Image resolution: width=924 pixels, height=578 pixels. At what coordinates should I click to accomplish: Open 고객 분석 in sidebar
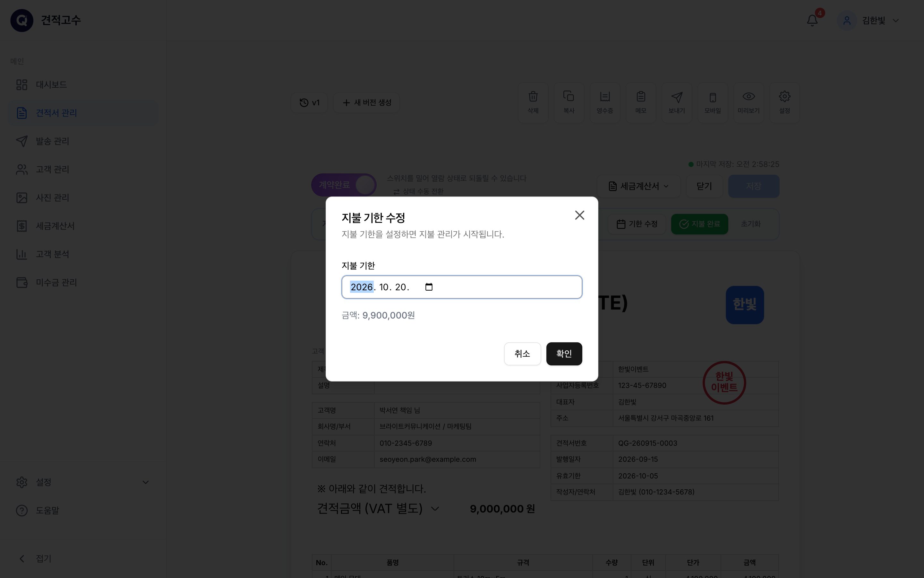(83, 254)
